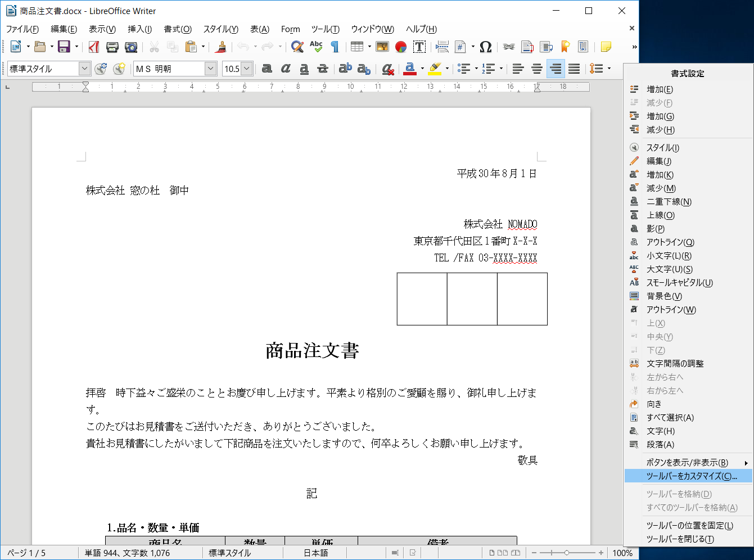Toggle italic formatting
The width and height of the screenshot is (754, 560).
[x=286, y=69]
